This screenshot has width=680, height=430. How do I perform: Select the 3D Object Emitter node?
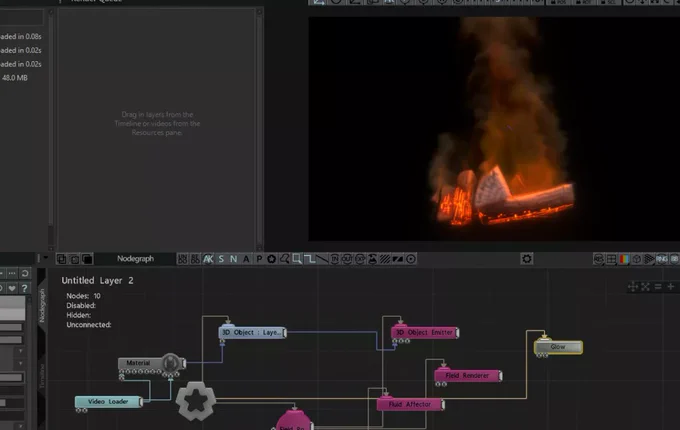[425, 332]
